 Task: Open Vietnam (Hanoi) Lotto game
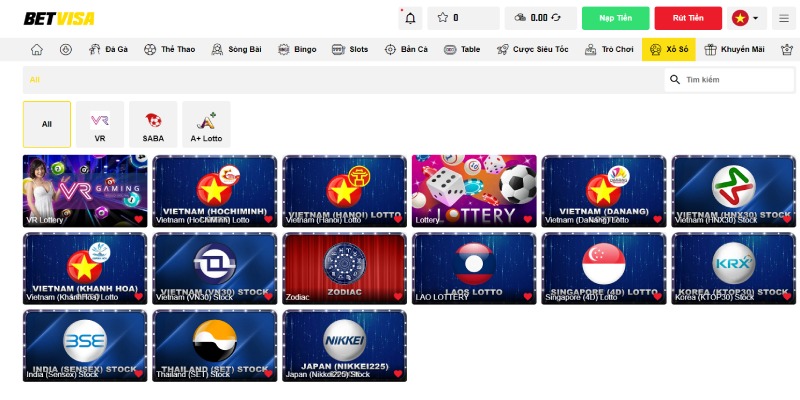click(x=344, y=191)
